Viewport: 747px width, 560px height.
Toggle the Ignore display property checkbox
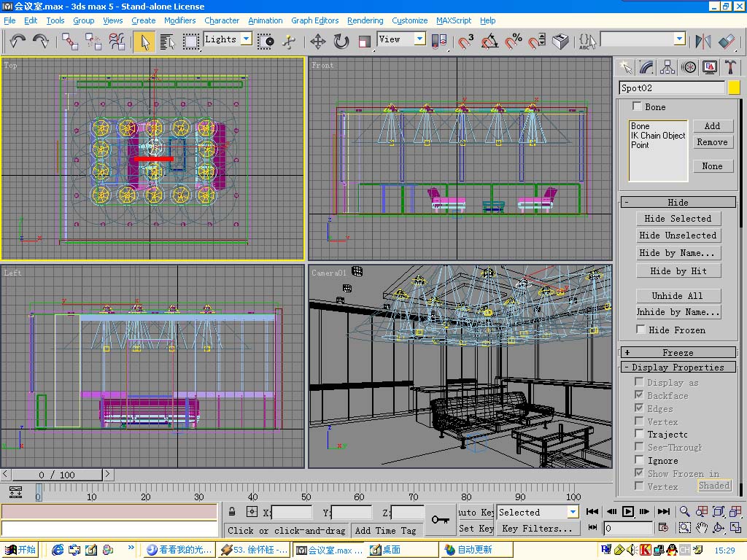639,460
